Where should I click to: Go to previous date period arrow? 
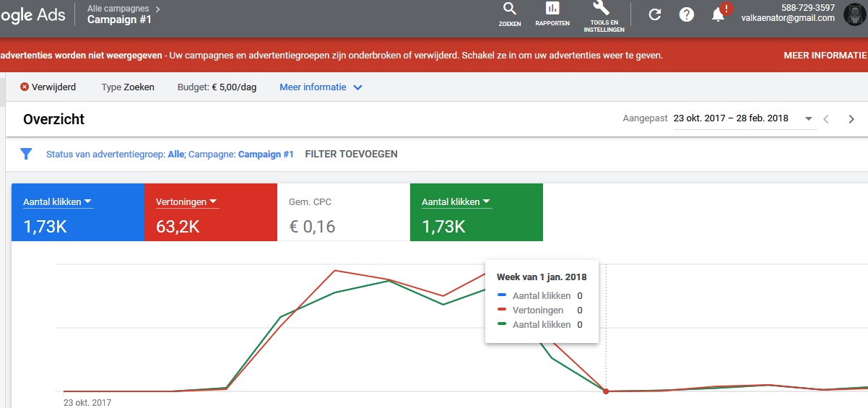(827, 119)
